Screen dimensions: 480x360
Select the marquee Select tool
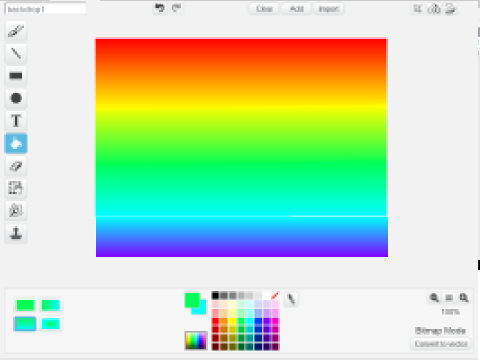16,188
